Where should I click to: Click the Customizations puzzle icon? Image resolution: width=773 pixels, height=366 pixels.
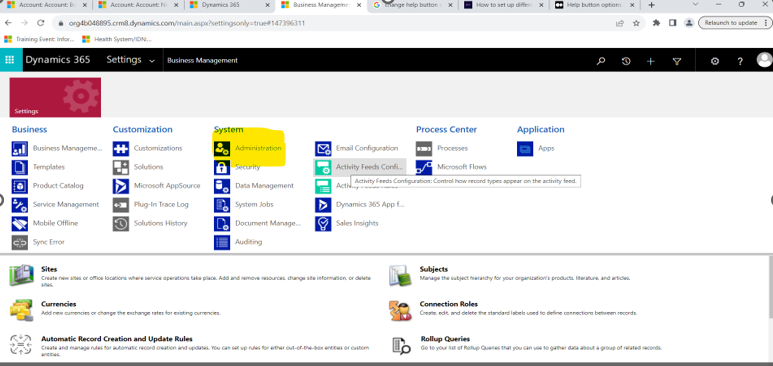click(121, 148)
